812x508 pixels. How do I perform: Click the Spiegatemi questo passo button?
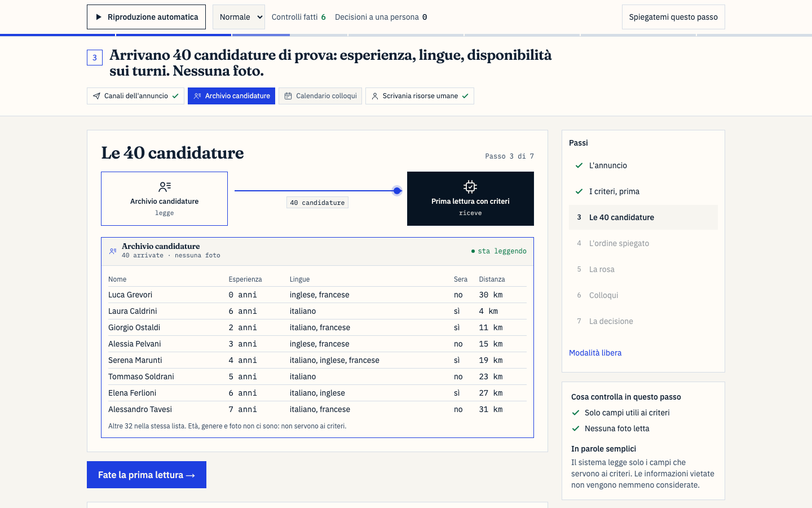pyautogui.click(x=673, y=17)
